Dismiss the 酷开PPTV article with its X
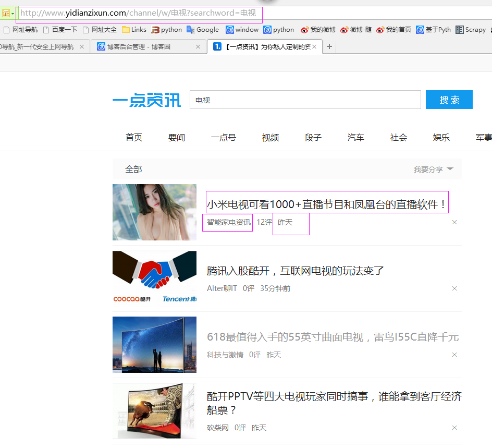 coord(454,428)
